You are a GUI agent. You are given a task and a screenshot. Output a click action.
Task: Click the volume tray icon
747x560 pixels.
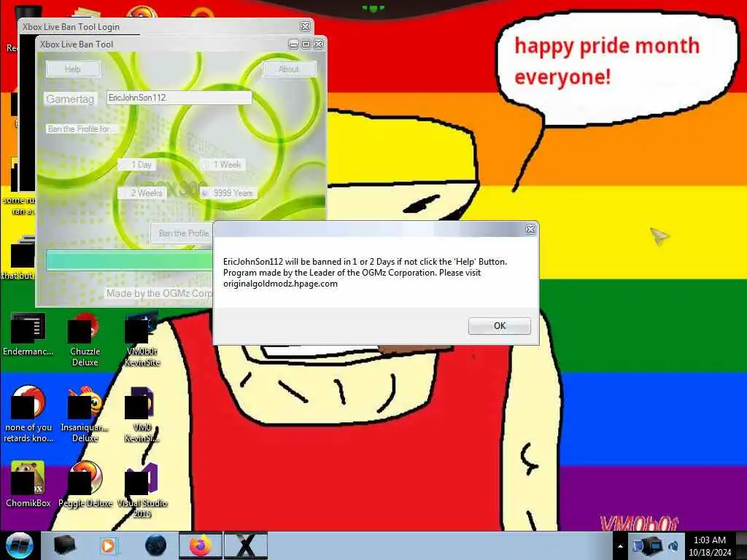673,545
